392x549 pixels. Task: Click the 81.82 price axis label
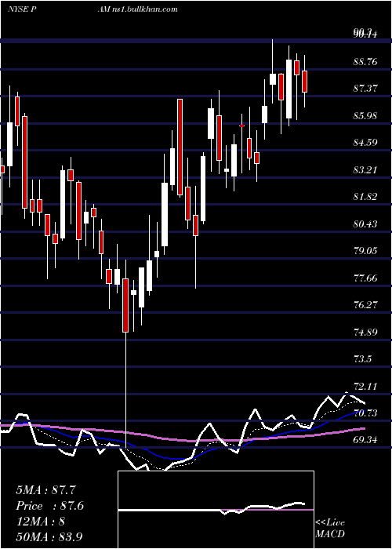coord(366,197)
